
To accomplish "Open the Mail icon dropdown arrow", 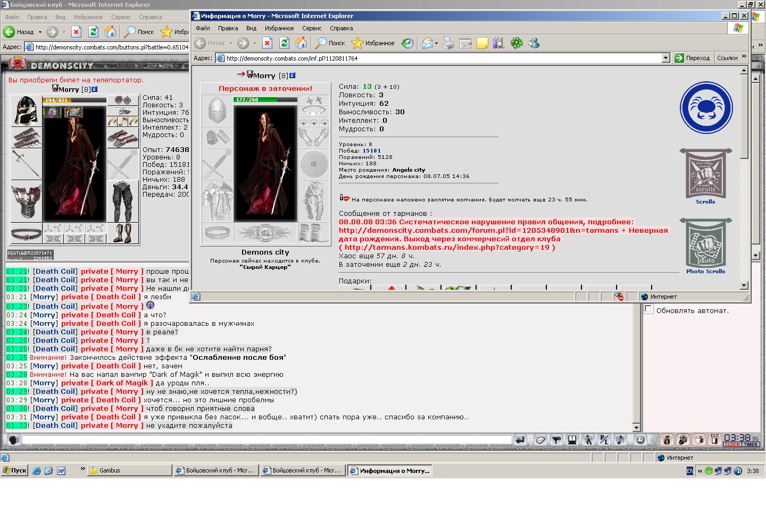I will (436, 44).
